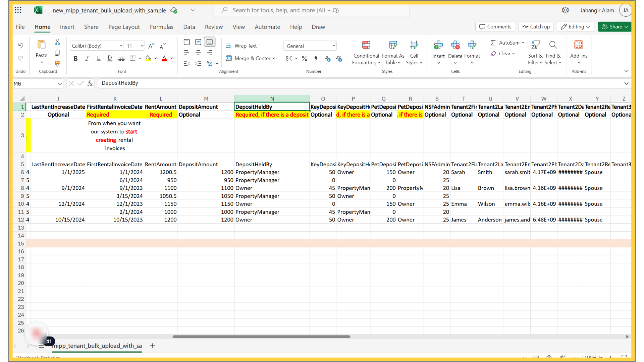Toggle Underline formatting
This screenshot has width=644, height=362.
tap(99, 59)
